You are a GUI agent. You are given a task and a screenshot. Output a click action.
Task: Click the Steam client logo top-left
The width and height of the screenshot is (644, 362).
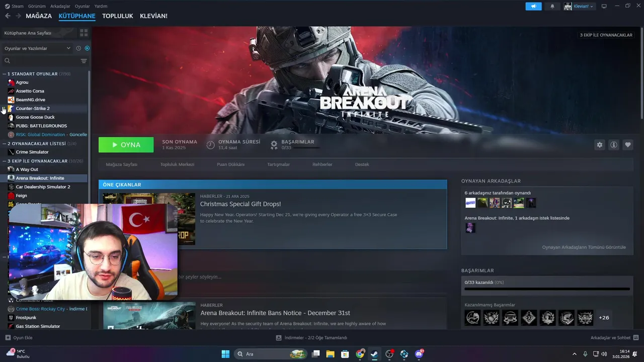click(x=7, y=6)
